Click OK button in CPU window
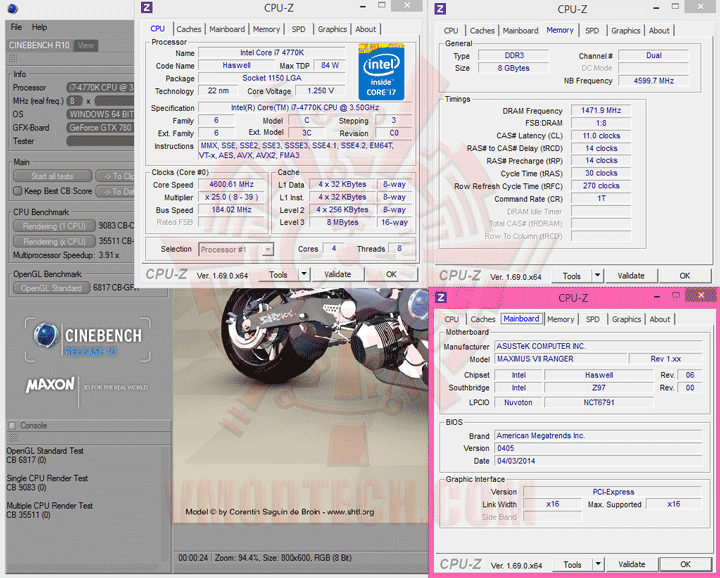 click(391, 274)
